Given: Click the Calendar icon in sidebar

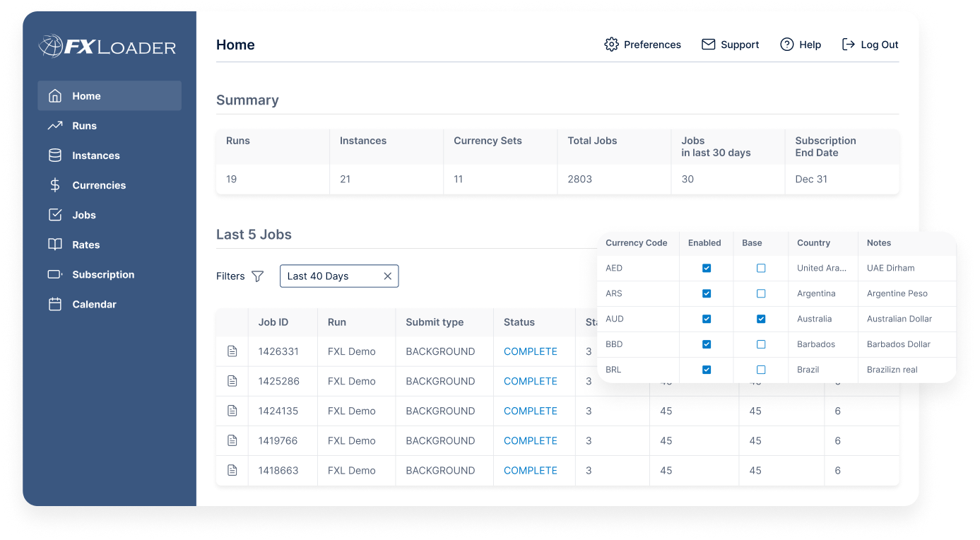Looking at the screenshot, I should pos(55,305).
